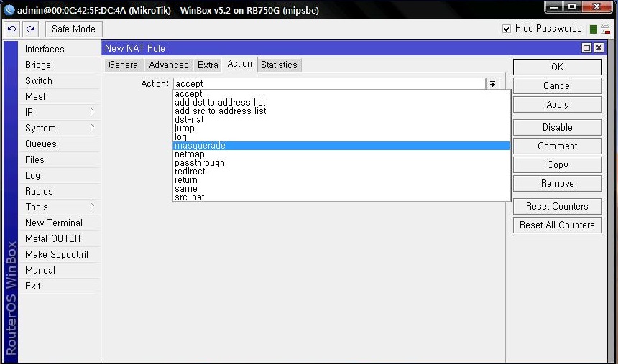Switch to the General tab
Image resolution: width=618 pixels, height=364 pixels.
pos(124,65)
